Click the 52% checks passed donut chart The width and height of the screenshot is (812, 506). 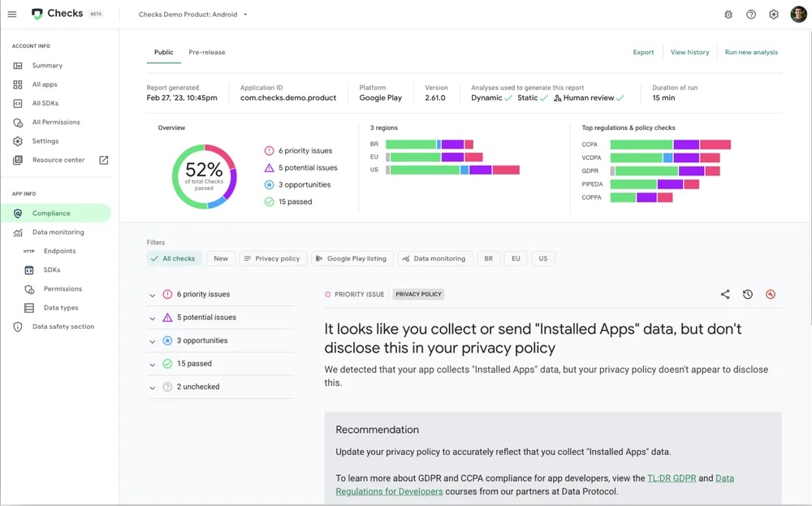click(205, 175)
